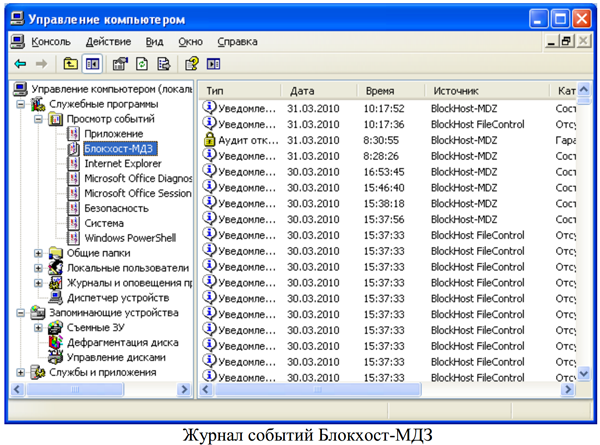This screenshot has height=445, width=600.
Task: Click the Управление дисками icon
Action: pyautogui.click(x=56, y=357)
